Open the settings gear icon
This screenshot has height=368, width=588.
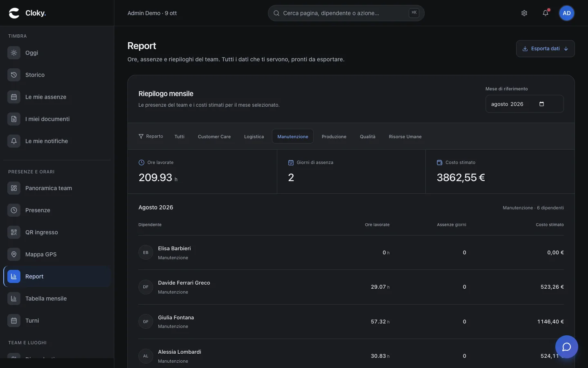click(x=524, y=13)
